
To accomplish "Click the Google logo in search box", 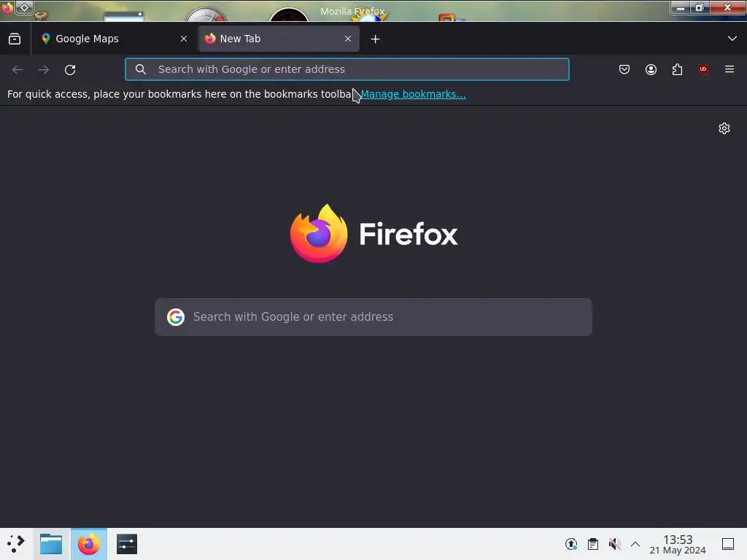I will tap(176, 317).
